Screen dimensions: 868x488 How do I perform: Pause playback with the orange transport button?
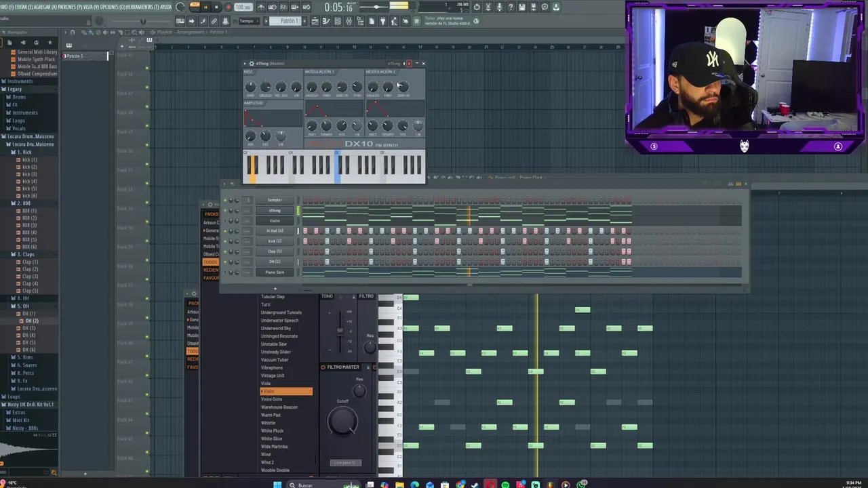pos(205,7)
